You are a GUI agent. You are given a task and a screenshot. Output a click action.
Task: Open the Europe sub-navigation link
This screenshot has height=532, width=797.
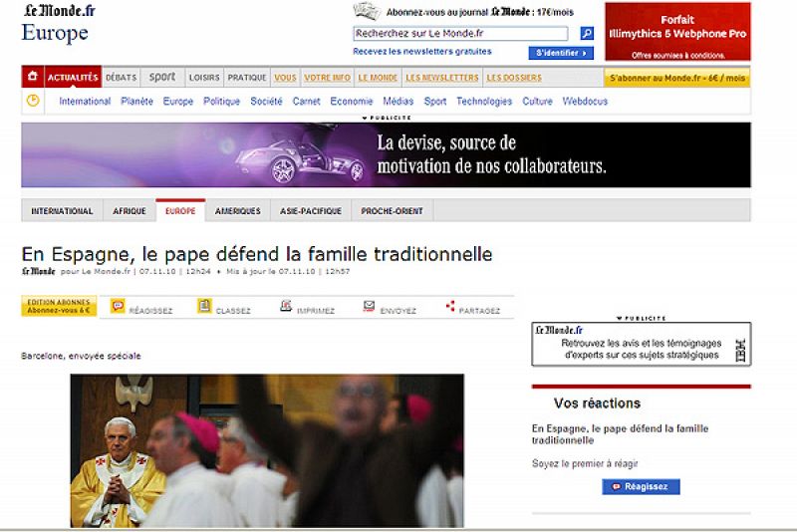(x=178, y=101)
